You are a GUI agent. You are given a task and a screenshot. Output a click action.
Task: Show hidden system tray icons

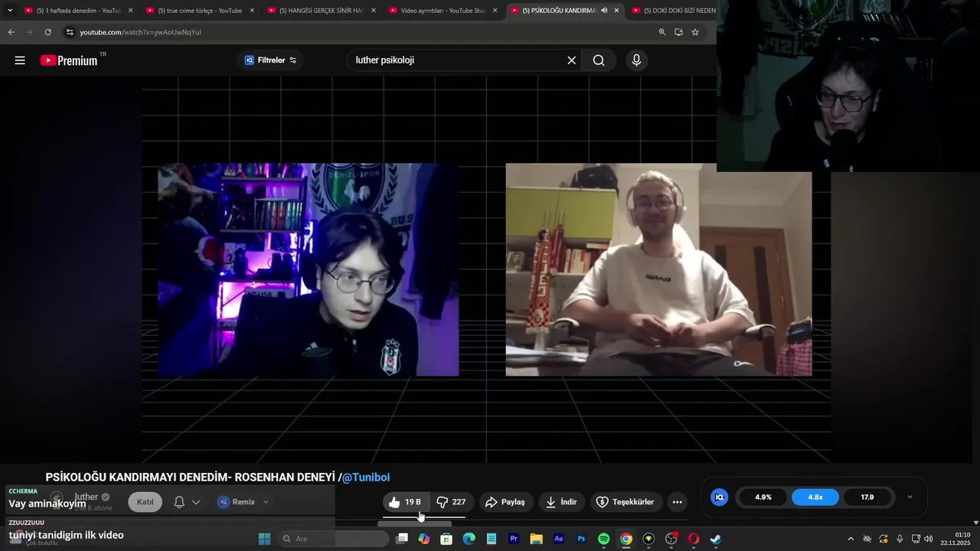[x=850, y=539]
